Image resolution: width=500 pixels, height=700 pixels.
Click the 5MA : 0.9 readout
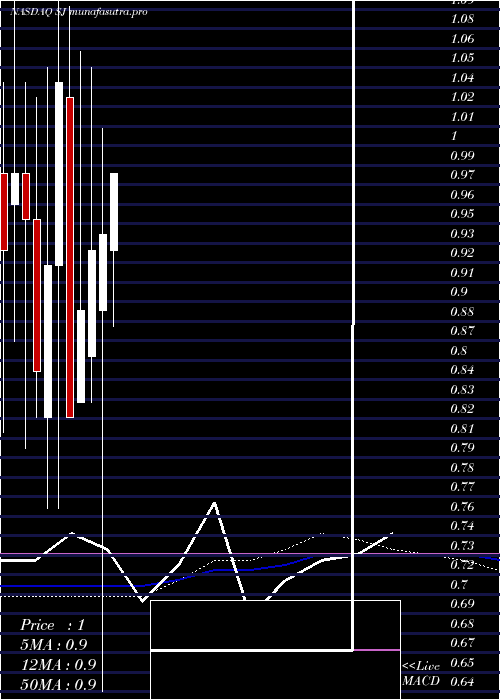coord(54,644)
